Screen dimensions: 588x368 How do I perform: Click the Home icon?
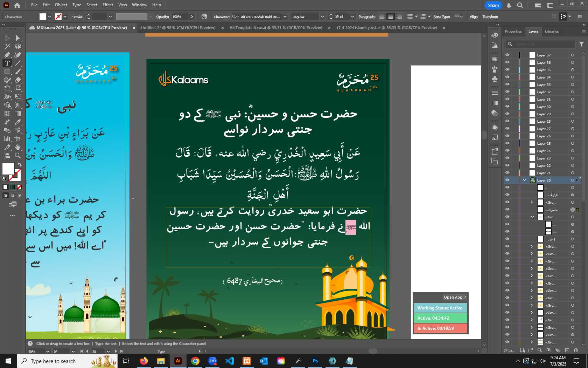point(17,5)
